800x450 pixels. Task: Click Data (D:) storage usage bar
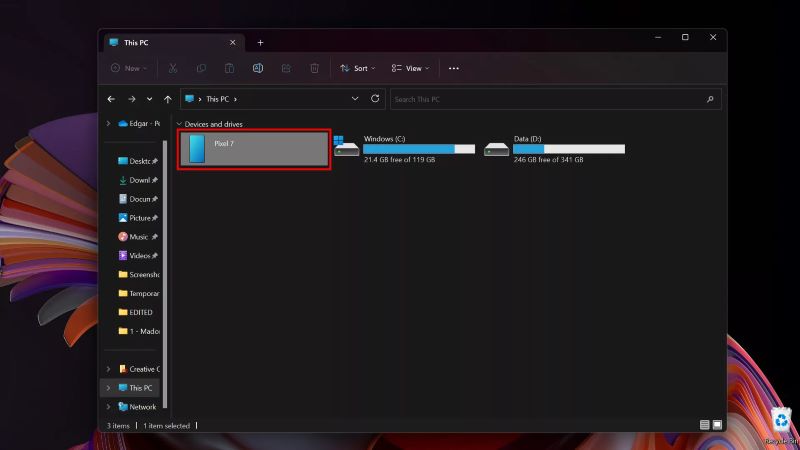[x=569, y=149]
